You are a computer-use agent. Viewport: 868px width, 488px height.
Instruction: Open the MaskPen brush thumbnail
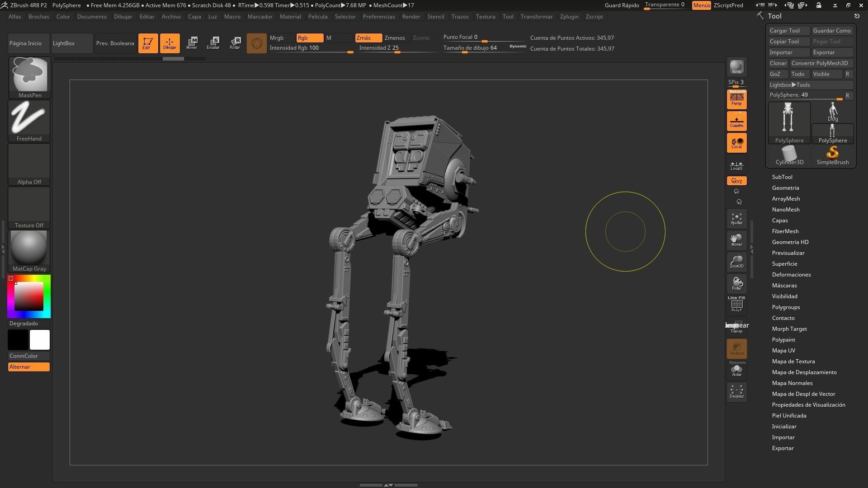pos(29,77)
